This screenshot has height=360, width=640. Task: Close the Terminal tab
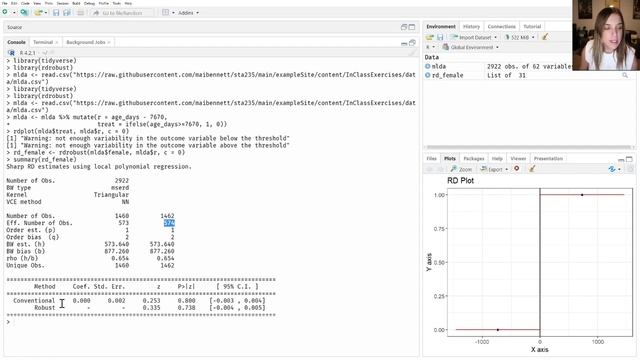pos(57,42)
